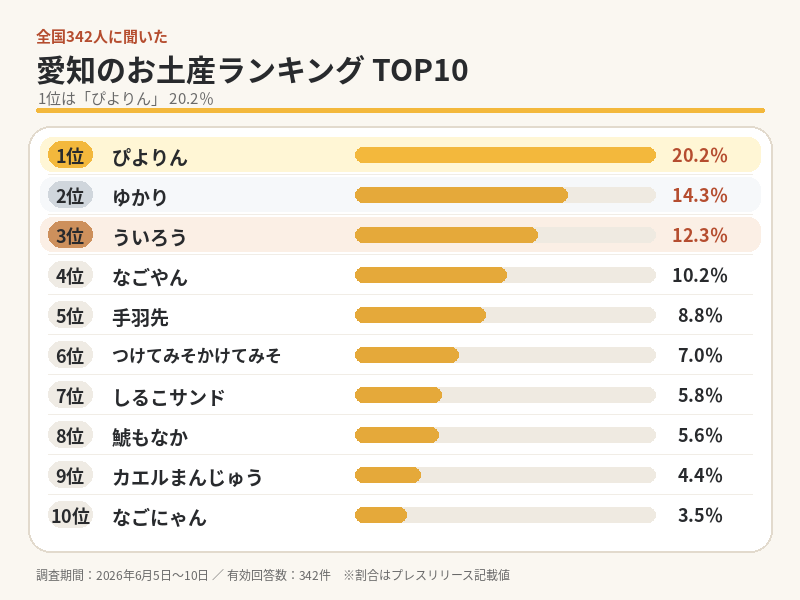Click the 手羽先 label text
The width and height of the screenshot is (800, 600).
140,317
